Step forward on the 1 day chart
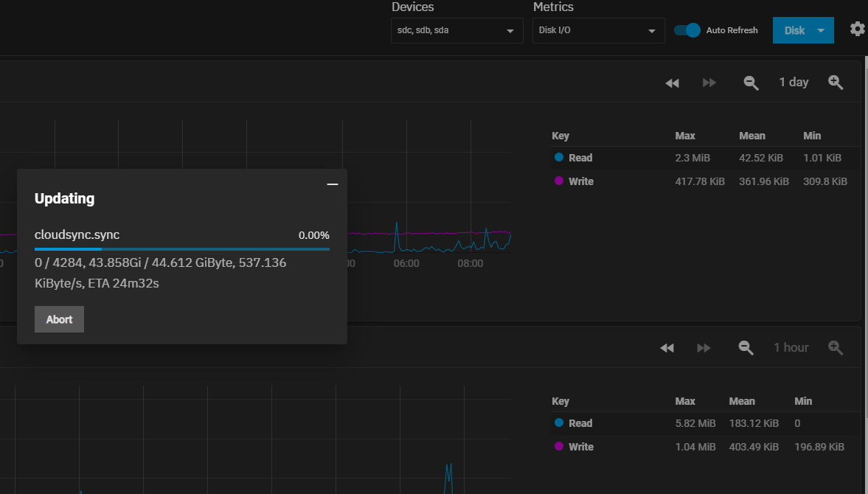This screenshot has height=494, width=868. click(x=709, y=83)
